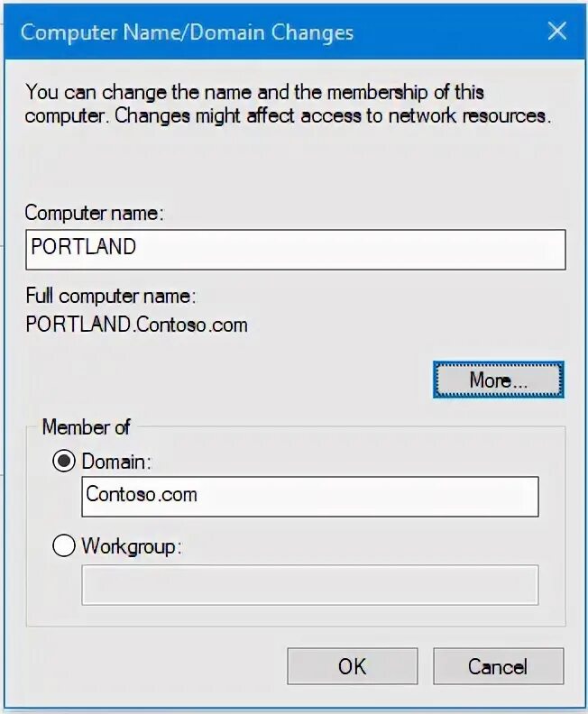Image resolution: width=588 pixels, height=714 pixels.
Task: Focus the Domain text box containing Contoso.com
Action: coord(310,497)
